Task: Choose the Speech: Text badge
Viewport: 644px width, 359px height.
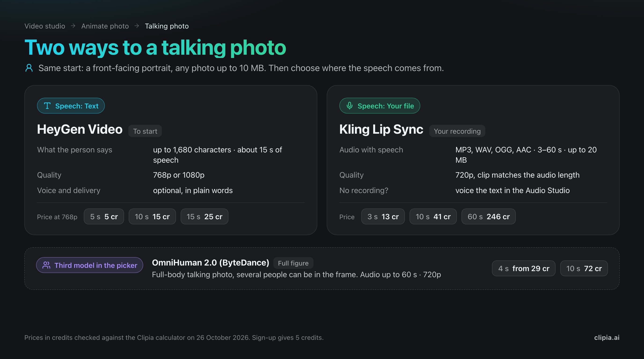Action: pyautogui.click(x=71, y=106)
